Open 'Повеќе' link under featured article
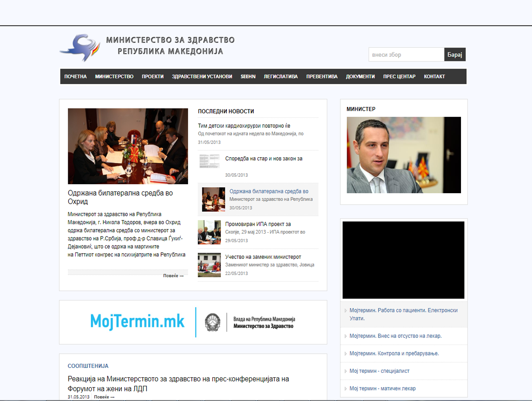Image resolution: width=532 pixels, height=401 pixels. (x=173, y=276)
